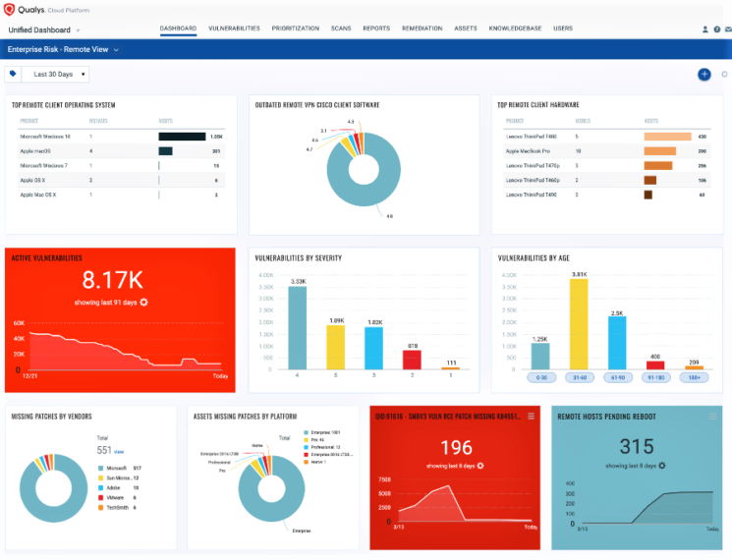Open the mail messages icon
Viewport: 732px width, 560px height.
[x=728, y=28]
